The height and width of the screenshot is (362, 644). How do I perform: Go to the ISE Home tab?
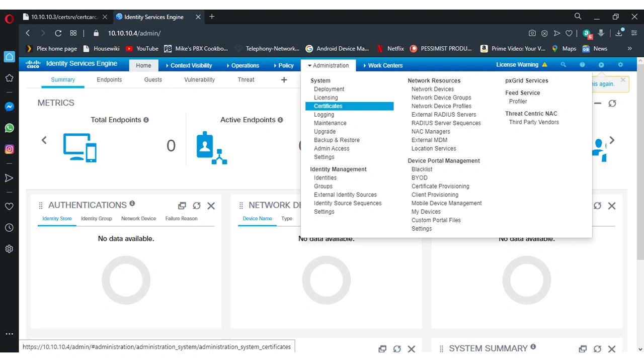[143, 65]
